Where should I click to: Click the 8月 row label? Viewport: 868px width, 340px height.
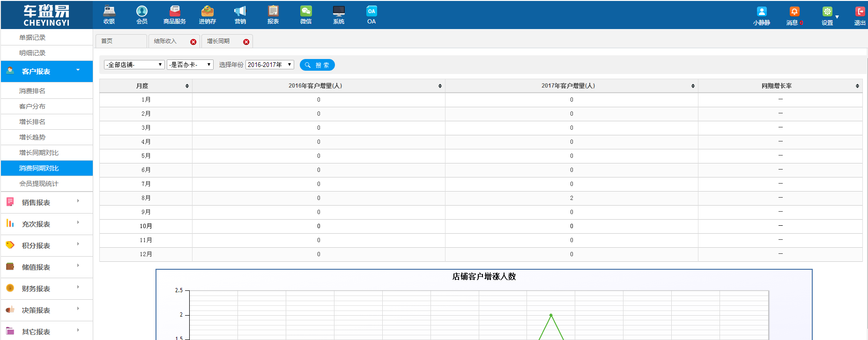(x=146, y=198)
